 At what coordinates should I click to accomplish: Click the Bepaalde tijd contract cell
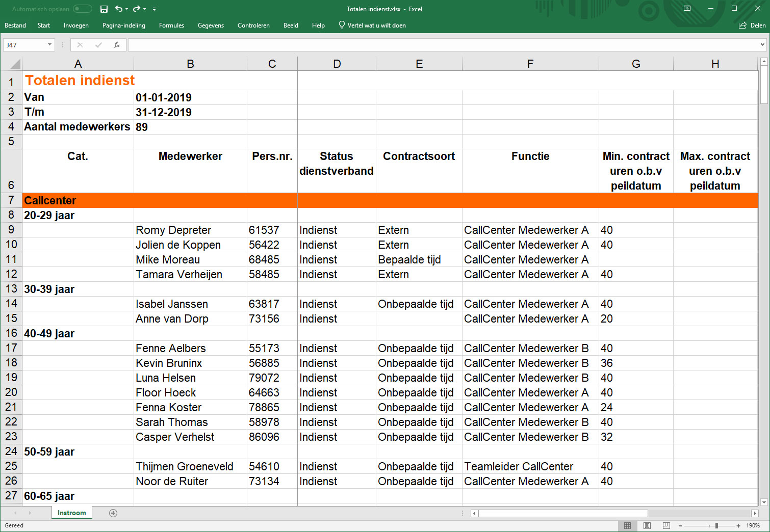419,259
